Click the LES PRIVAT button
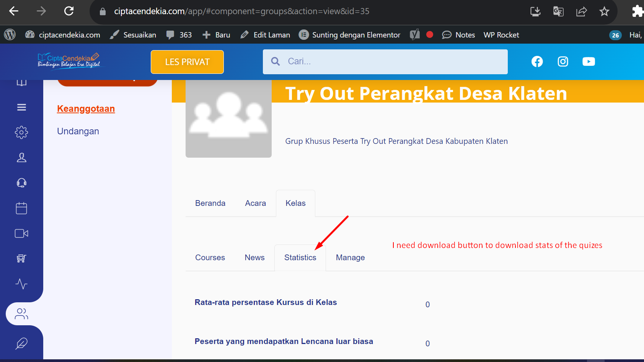The height and width of the screenshot is (362, 644). [x=187, y=62]
